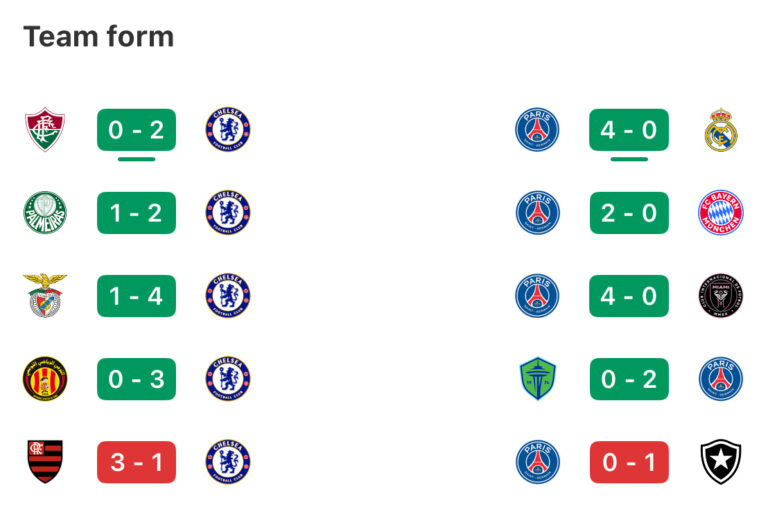Select the Inter Miami crest

coord(721,296)
